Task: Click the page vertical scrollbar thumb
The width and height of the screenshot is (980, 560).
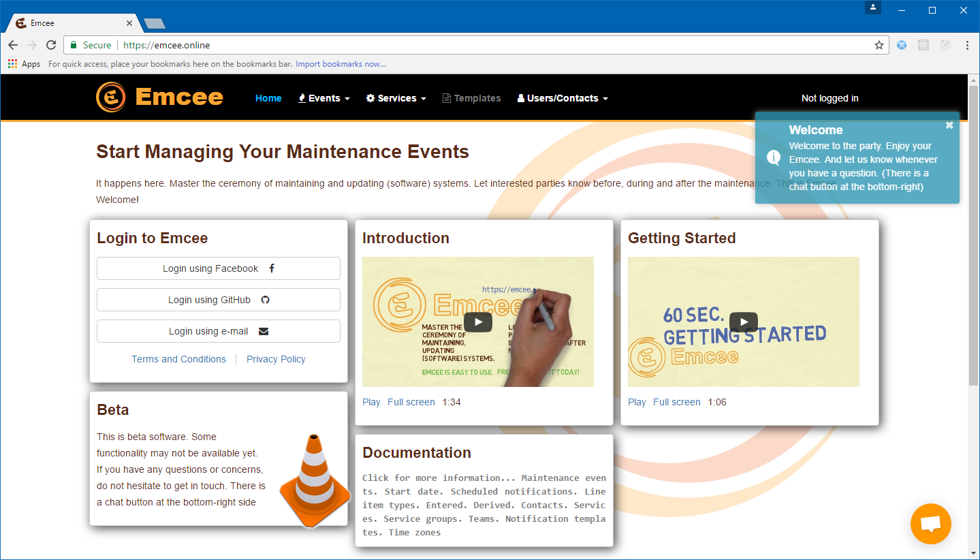Action: (974, 235)
